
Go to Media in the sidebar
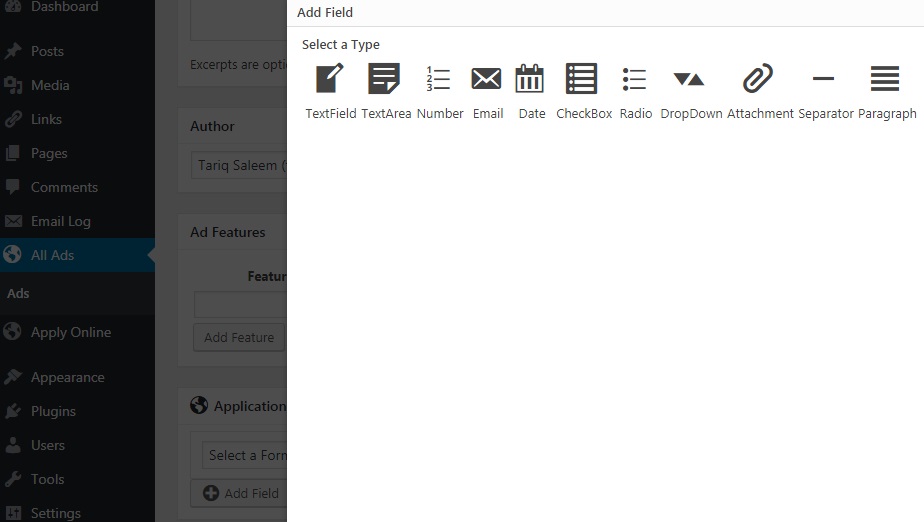(50, 85)
